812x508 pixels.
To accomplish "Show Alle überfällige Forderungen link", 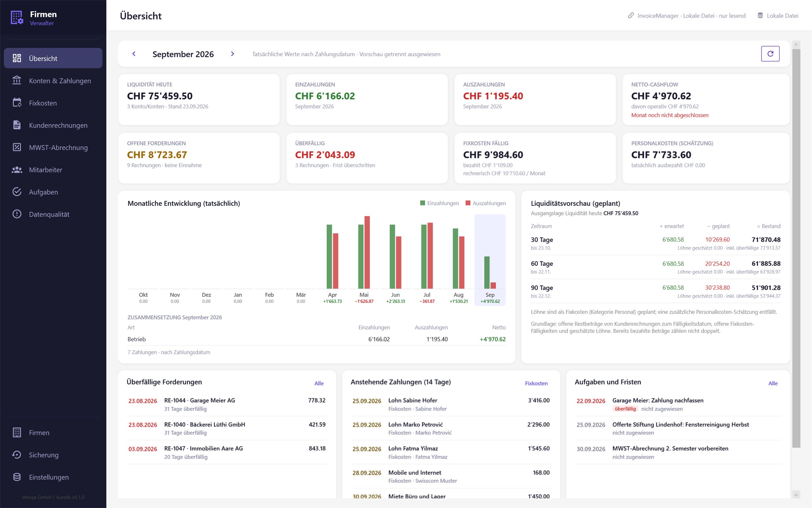I will 319,383.
